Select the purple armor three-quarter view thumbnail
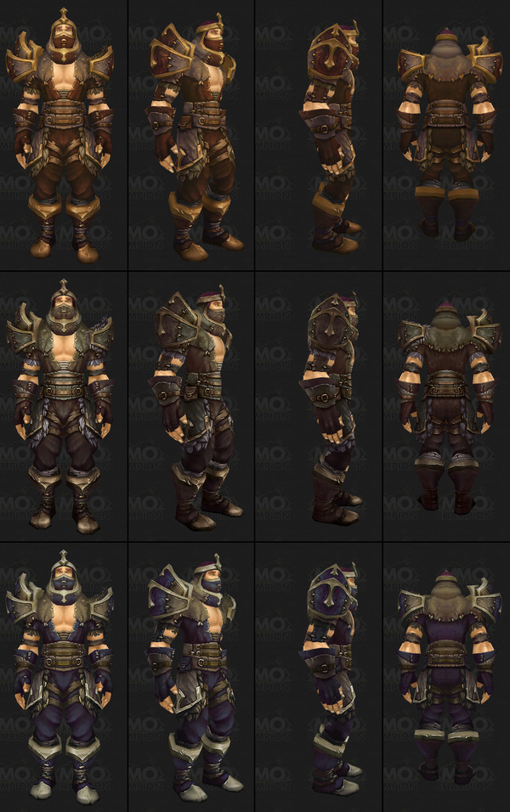The height and width of the screenshot is (812, 510). [x=190, y=677]
